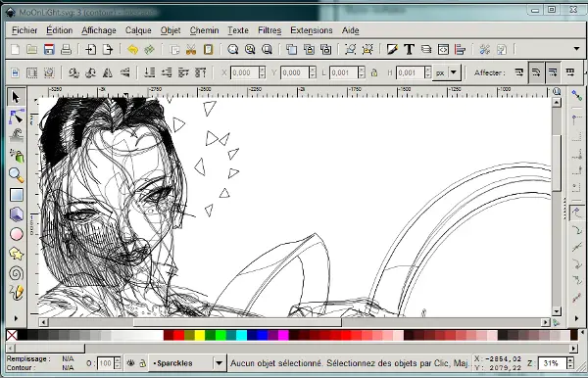Step the zoom percentage spinner
The image size is (588, 378).
[570, 363]
